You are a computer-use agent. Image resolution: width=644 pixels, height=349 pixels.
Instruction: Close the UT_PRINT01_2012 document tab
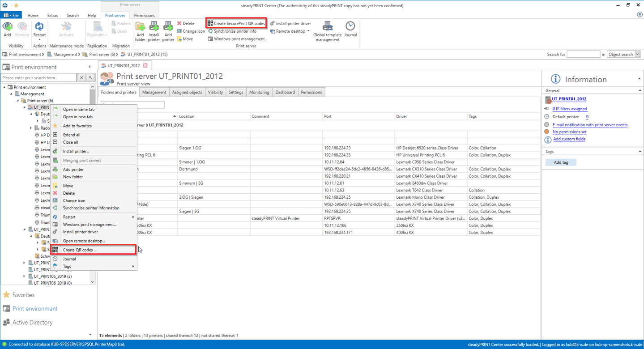pyautogui.click(x=145, y=65)
